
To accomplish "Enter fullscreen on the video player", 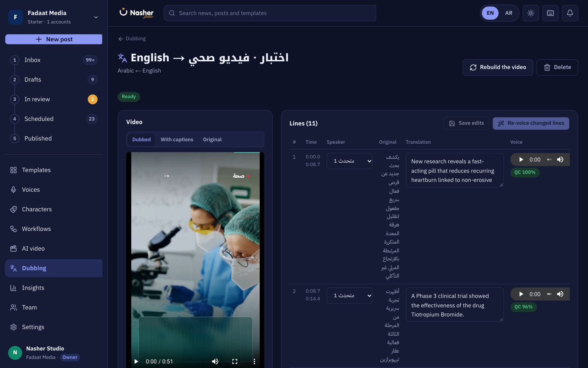I will coord(235,361).
